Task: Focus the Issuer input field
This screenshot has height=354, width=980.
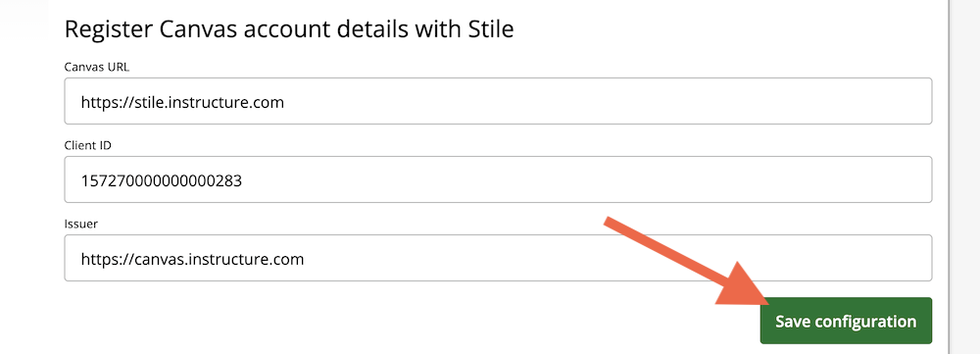Action: point(498,258)
